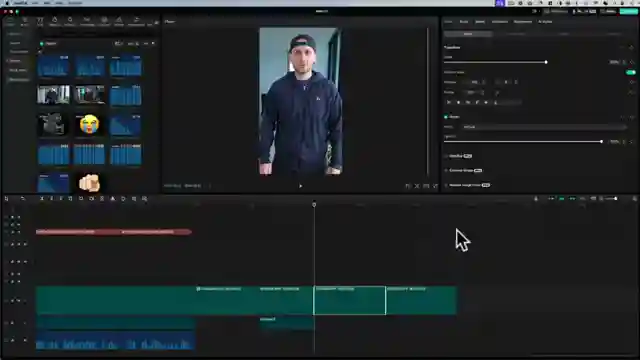Select the highlighted teal clip at the playhead

click(x=349, y=300)
